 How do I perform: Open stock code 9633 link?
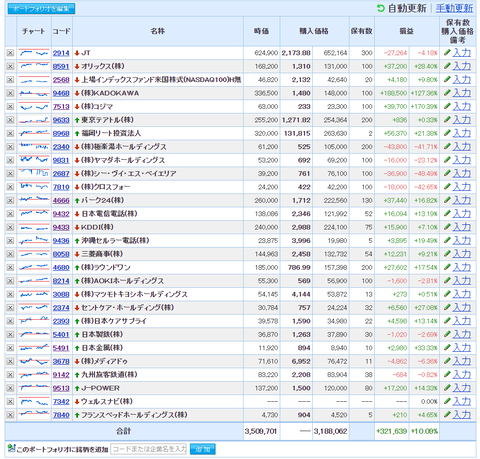pos(61,120)
